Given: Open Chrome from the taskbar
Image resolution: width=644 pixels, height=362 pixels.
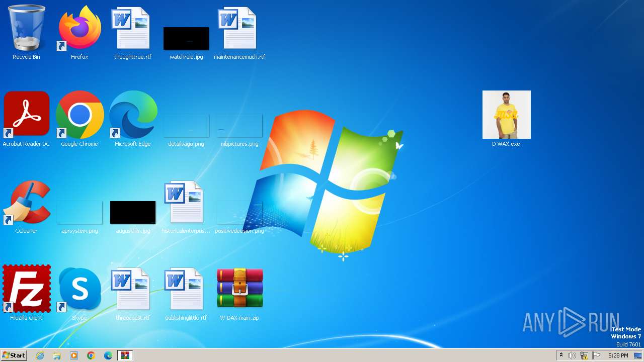Looking at the screenshot, I should point(91,355).
